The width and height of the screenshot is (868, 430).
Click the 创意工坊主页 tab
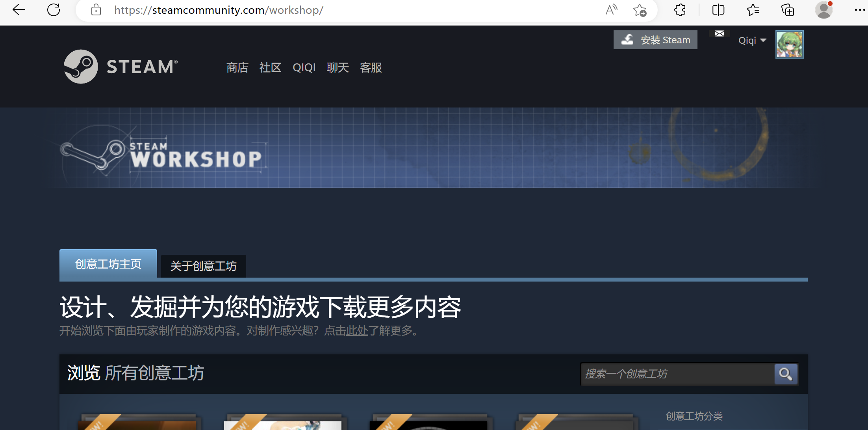108,264
